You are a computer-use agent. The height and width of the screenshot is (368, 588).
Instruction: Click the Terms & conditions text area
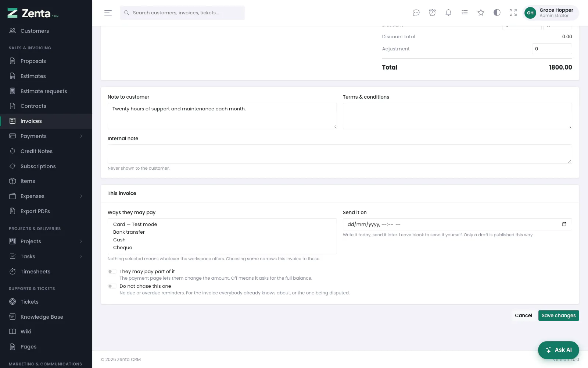[457, 116]
